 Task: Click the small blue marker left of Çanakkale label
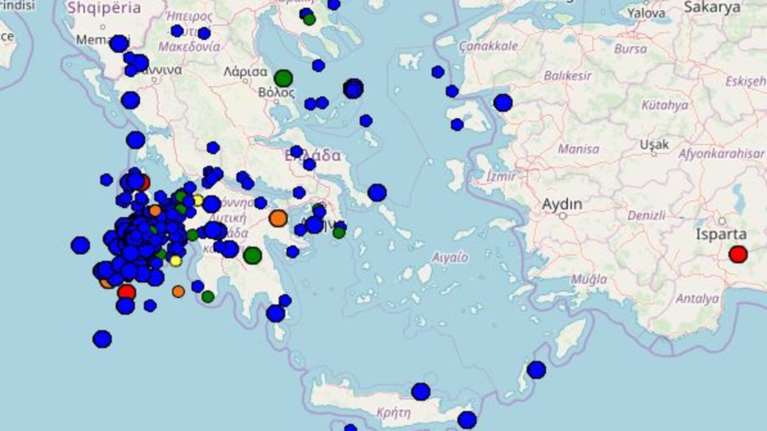(438, 72)
